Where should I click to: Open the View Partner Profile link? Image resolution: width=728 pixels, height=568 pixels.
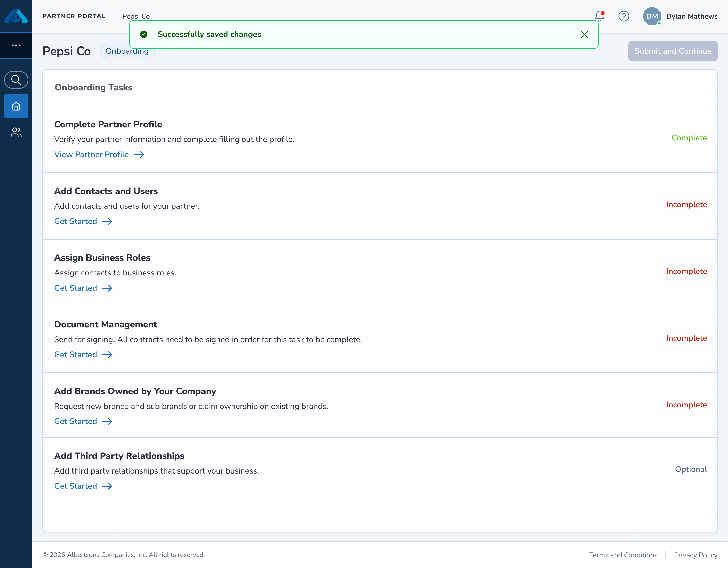pyautogui.click(x=92, y=155)
